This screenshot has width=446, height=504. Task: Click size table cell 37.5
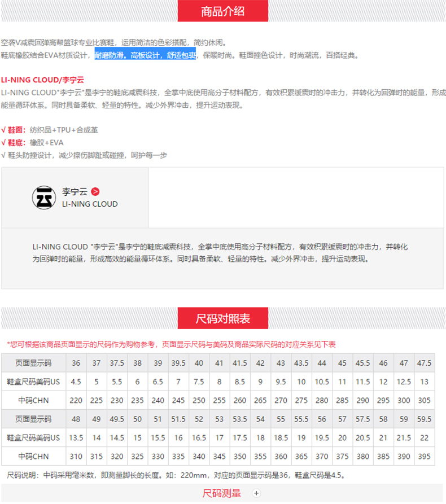pos(117,363)
